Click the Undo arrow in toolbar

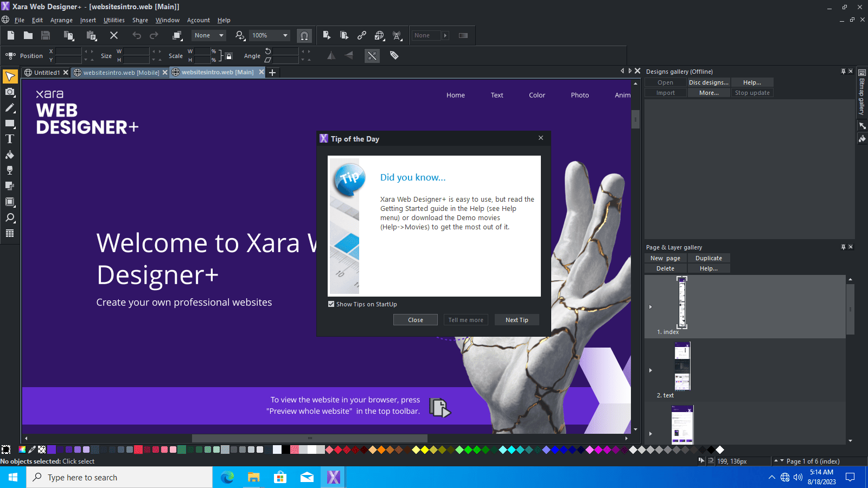coord(137,35)
